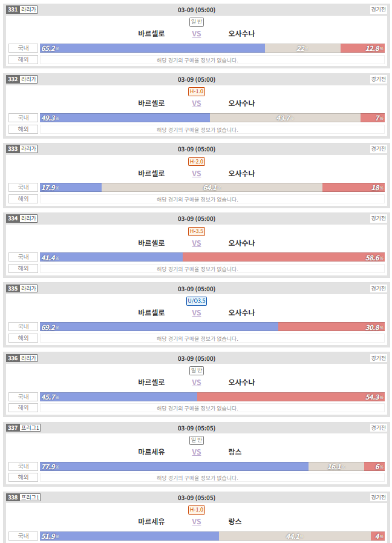392x543 pixels.
Task: Click the U/O3.5 badge in match 335
Action: click(x=197, y=301)
